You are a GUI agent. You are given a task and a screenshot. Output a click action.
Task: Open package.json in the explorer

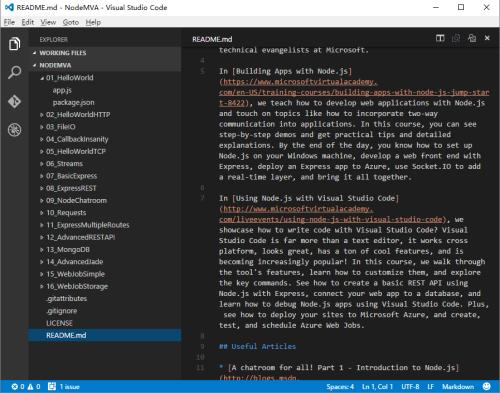105,102
